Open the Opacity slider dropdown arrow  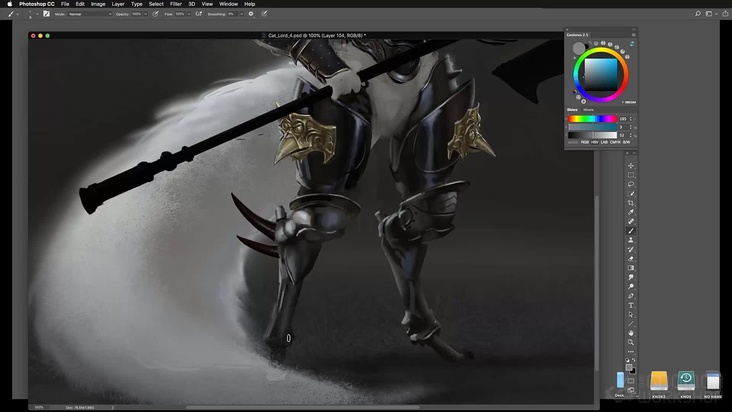pyautogui.click(x=145, y=14)
